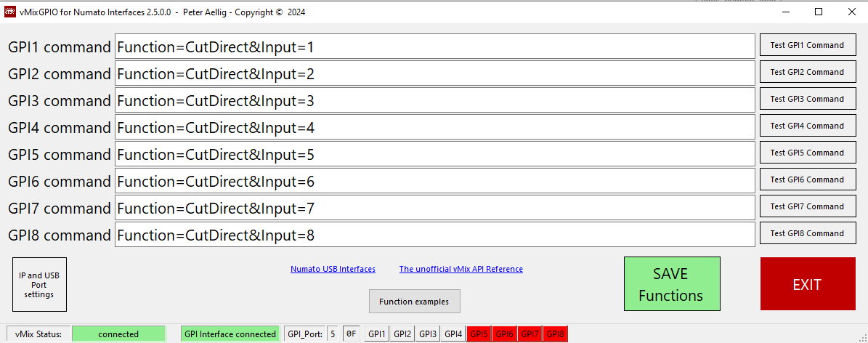Screen dimensions: 868x343
Task: Focus the GPI3 command input field
Action: (434, 101)
